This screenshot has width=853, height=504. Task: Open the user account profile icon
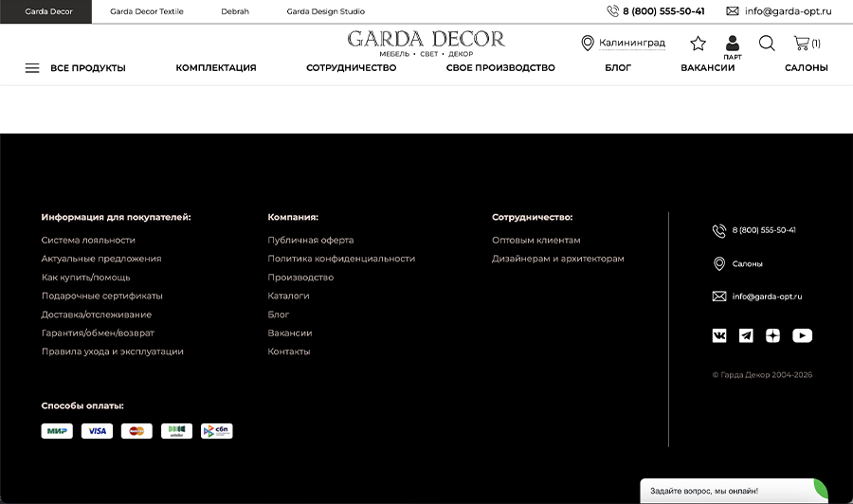[x=733, y=44]
